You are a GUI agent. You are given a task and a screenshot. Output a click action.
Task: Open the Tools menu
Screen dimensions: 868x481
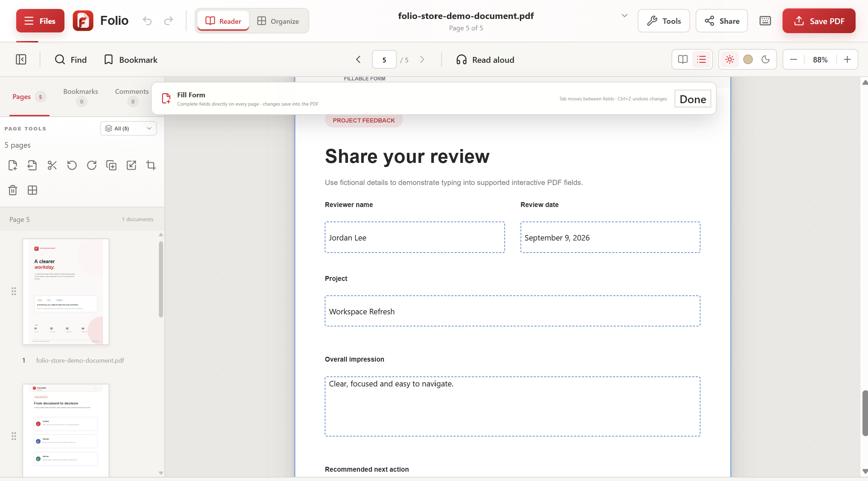pyautogui.click(x=664, y=21)
